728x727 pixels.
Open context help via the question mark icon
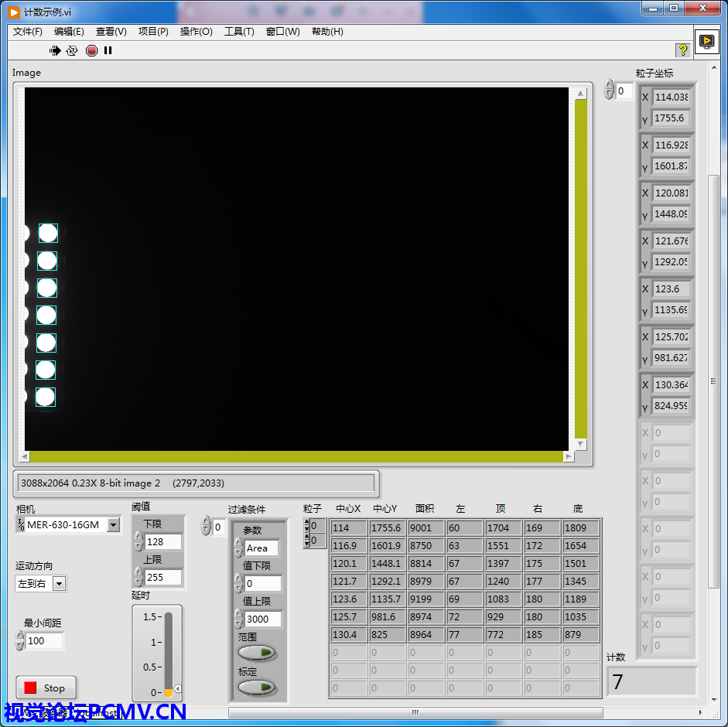(x=682, y=50)
